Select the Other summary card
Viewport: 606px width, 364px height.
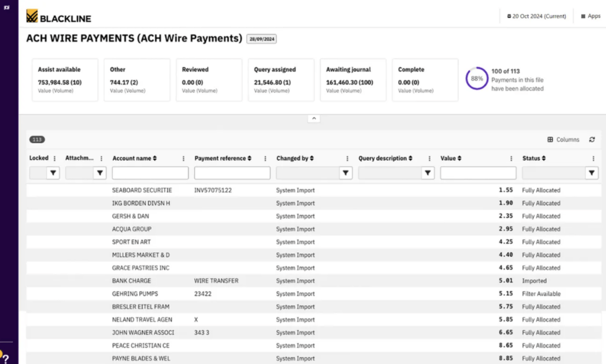coord(137,80)
